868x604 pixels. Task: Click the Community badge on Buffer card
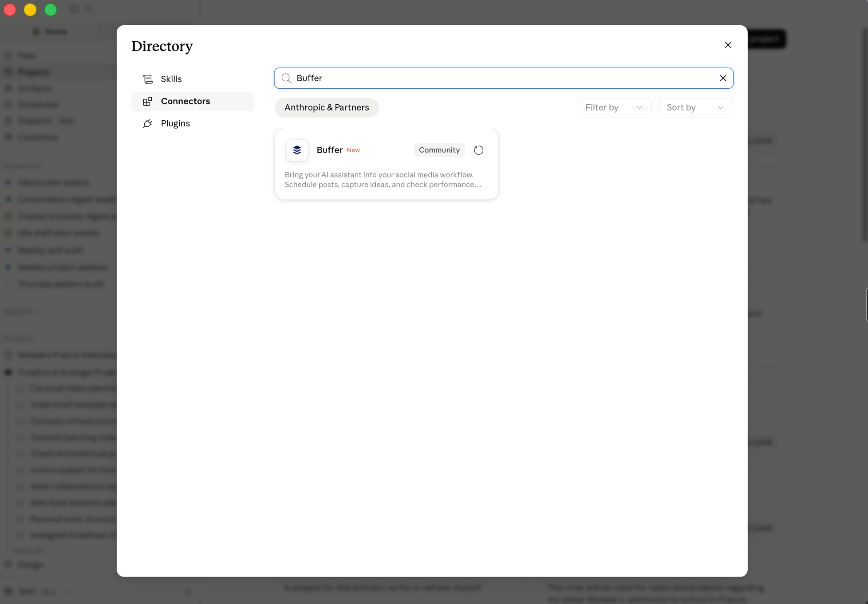coord(439,150)
